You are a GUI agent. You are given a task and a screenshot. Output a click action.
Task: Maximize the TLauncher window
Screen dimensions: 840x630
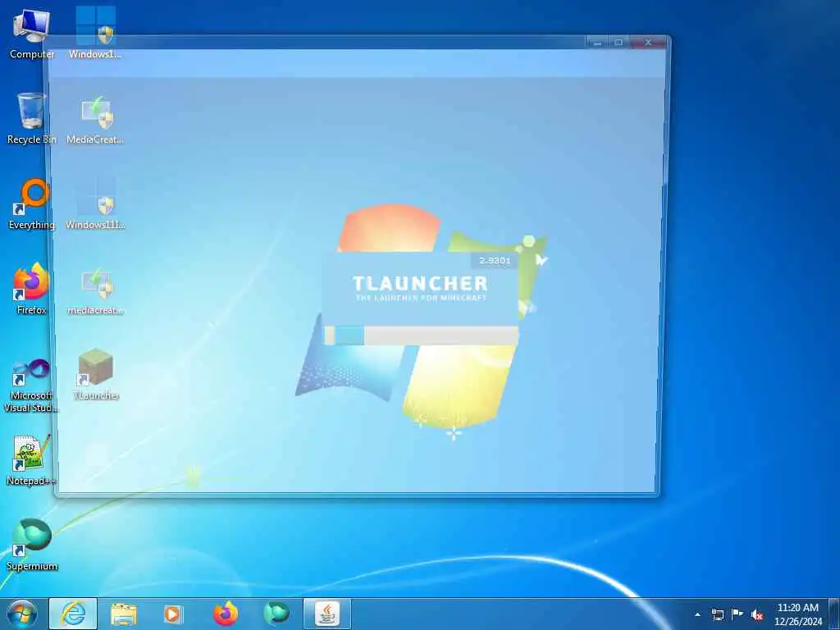[619, 43]
